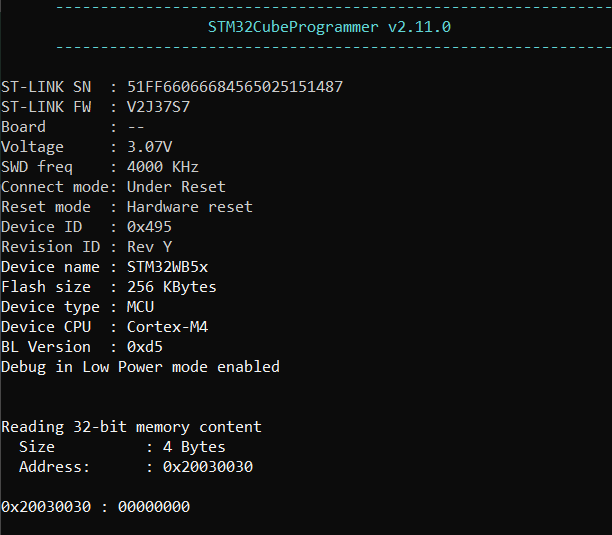Screen dimensions: 612x535
Task: Click the BL Version value 0xd5
Action: pyautogui.click(x=145, y=347)
